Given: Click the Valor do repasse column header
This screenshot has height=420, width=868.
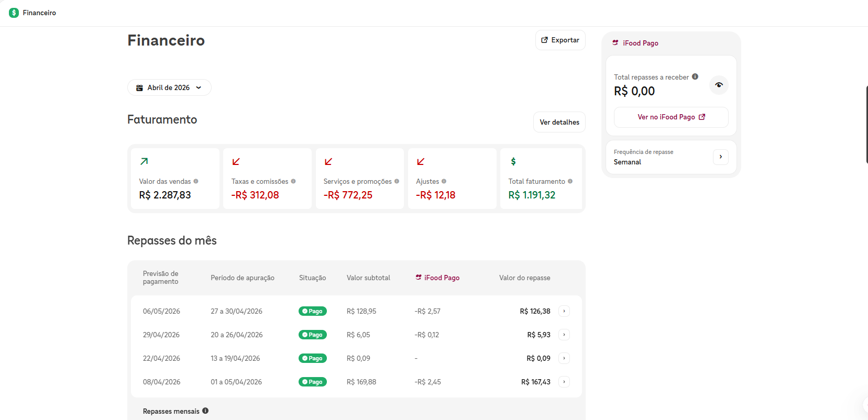Looking at the screenshot, I should point(524,278).
